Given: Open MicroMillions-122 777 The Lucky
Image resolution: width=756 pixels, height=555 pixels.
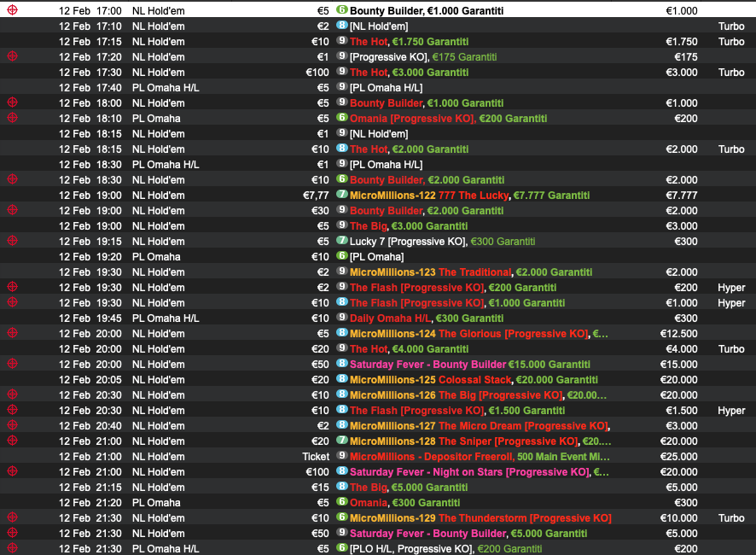Looking at the screenshot, I should [x=469, y=196].
